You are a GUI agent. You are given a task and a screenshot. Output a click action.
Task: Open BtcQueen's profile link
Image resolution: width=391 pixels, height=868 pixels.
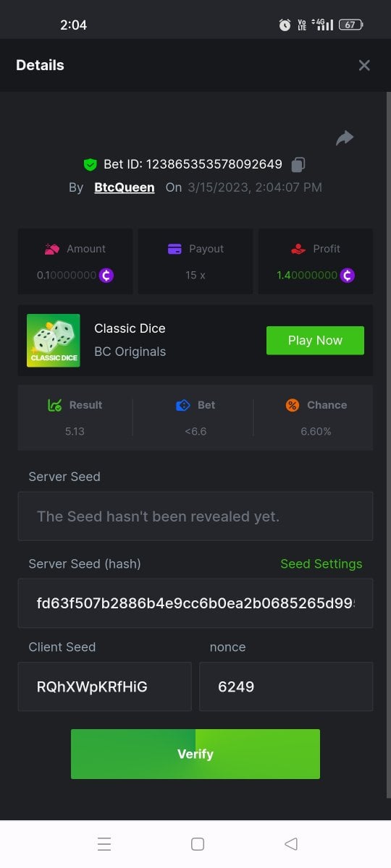[125, 187]
